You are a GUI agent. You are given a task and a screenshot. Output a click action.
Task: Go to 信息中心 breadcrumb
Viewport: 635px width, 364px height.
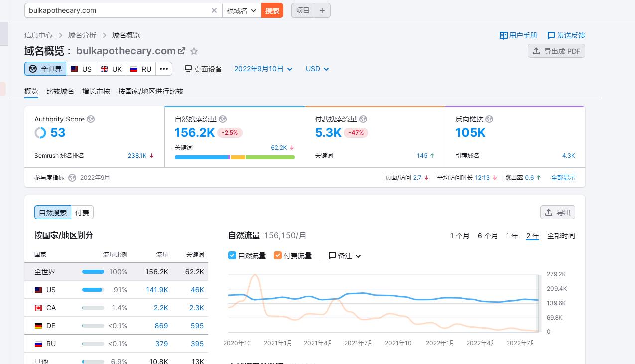(x=38, y=35)
